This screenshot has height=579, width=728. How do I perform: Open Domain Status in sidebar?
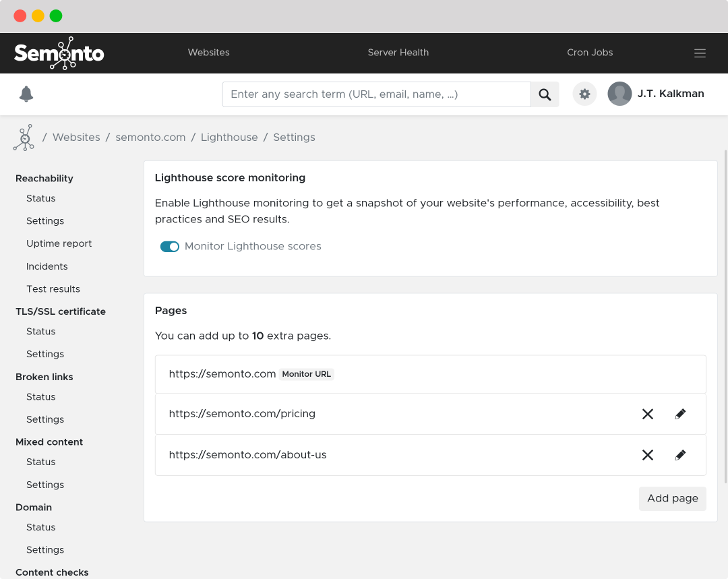[41, 527]
